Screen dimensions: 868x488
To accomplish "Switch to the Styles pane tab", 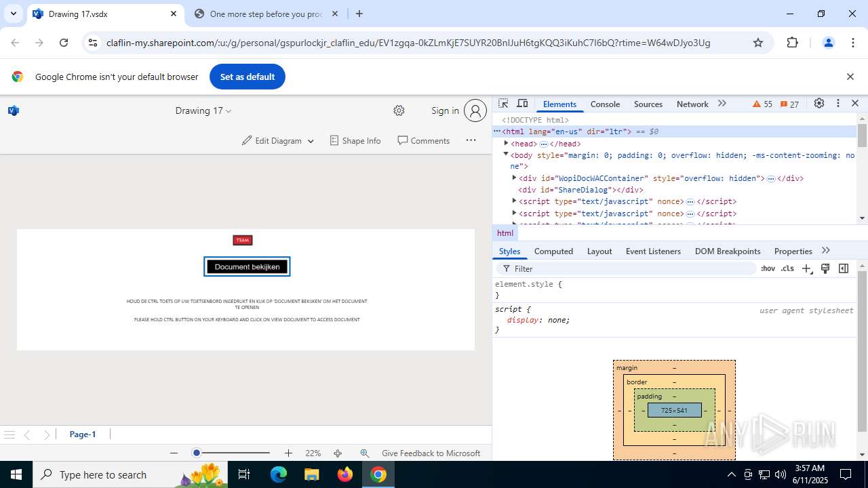I will point(509,251).
